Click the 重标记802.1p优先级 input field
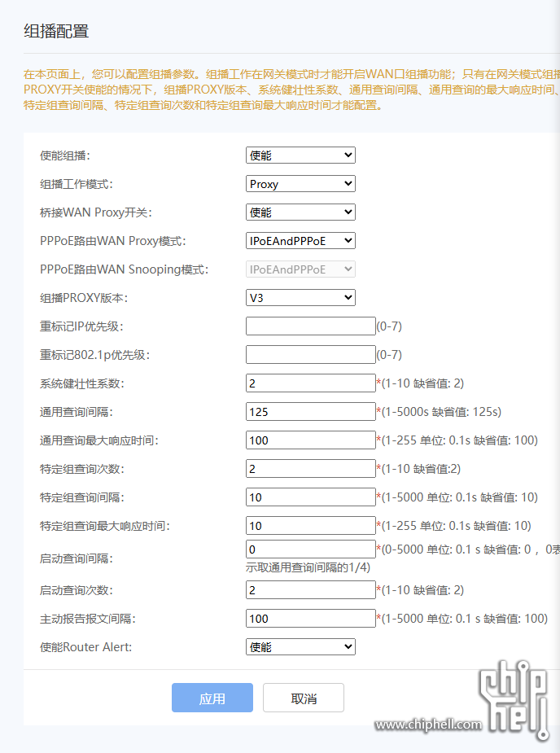The height and width of the screenshot is (753, 560). [x=310, y=354]
